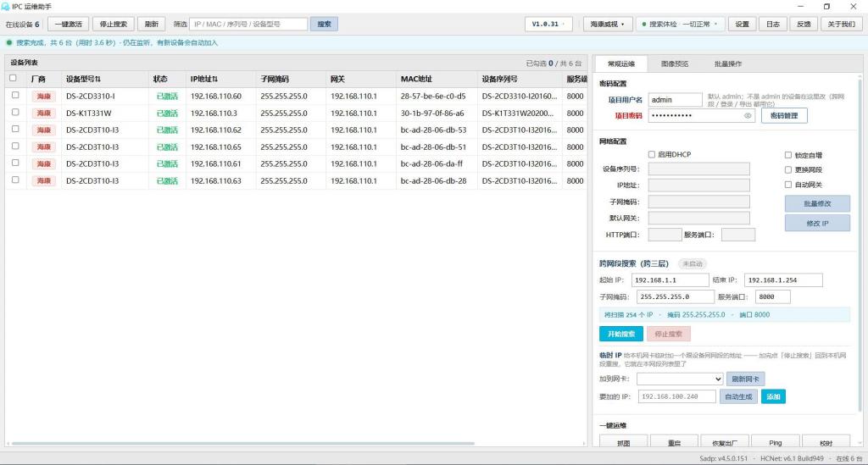The image size is (868, 465).
Task: Click the 搜索 button next to the filter box
Action: click(x=324, y=25)
